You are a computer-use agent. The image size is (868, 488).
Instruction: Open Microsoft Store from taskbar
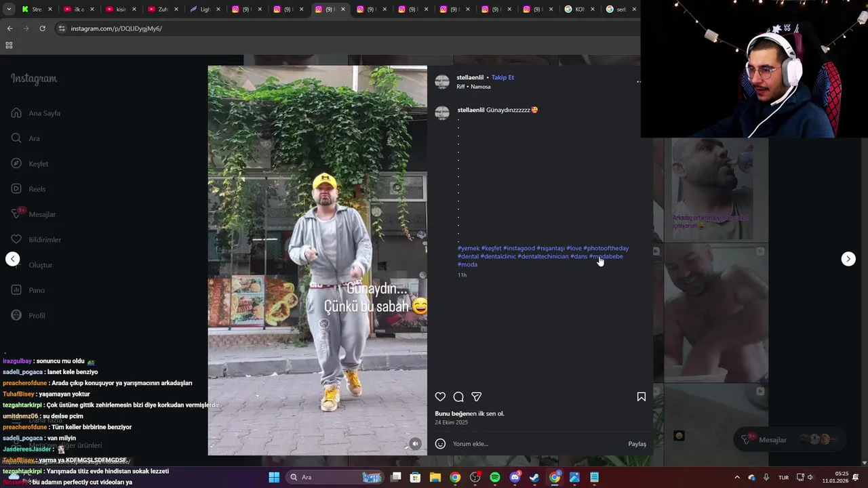[416, 477]
